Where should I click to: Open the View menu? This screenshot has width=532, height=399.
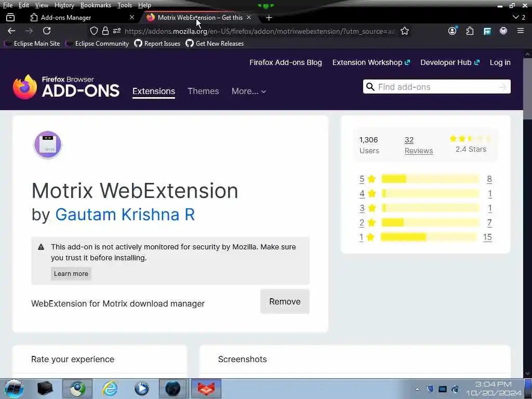point(42,5)
